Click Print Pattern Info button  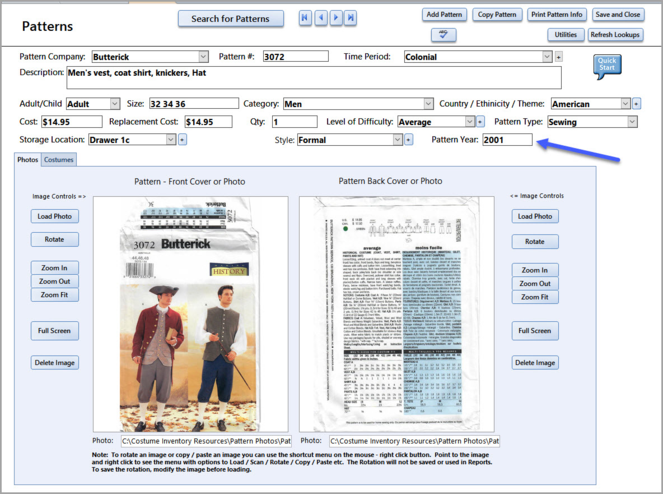(x=556, y=14)
